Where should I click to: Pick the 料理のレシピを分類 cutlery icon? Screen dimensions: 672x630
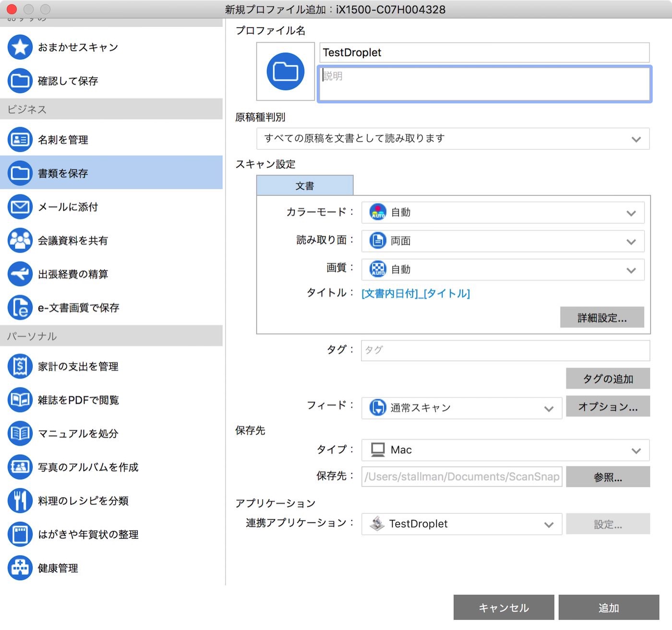tap(20, 501)
